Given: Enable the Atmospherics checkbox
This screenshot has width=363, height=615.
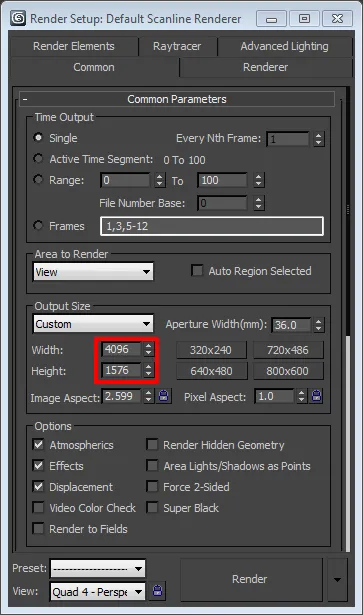Looking at the screenshot, I should (x=38, y=444).
